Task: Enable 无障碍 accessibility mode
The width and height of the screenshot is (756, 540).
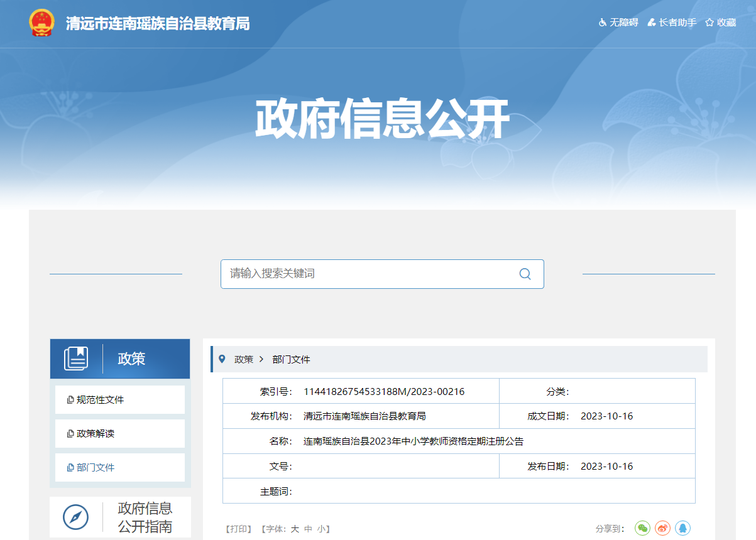Action: pos(618,23)
